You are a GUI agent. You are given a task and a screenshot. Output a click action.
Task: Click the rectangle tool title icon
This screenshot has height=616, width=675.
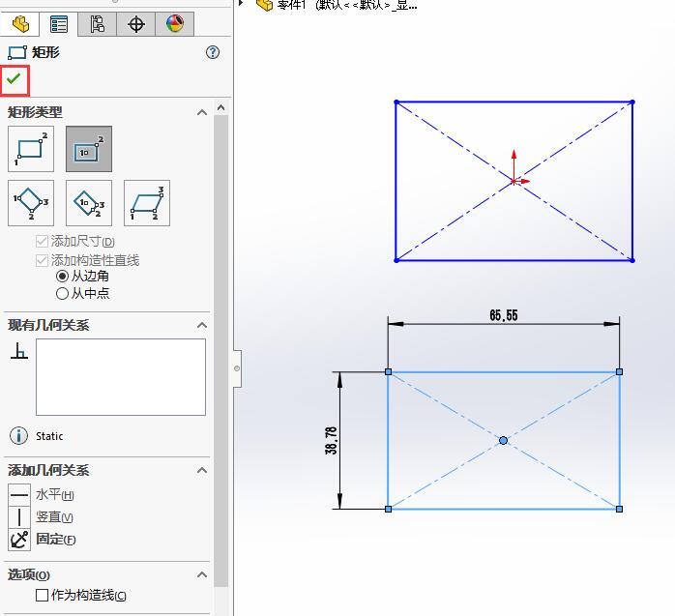(x=17, y=52)
